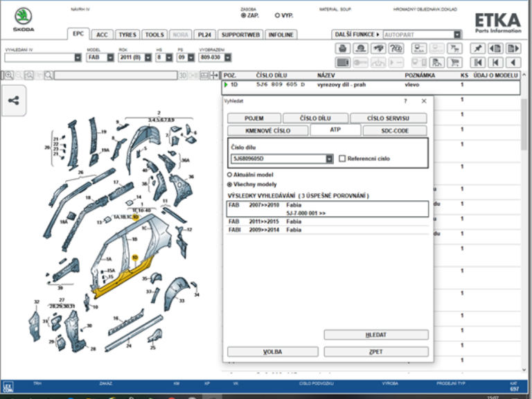Screen dimensions: 532x399
Task: Enable the Referenční číslo checkbox
Action: (342, 159)
